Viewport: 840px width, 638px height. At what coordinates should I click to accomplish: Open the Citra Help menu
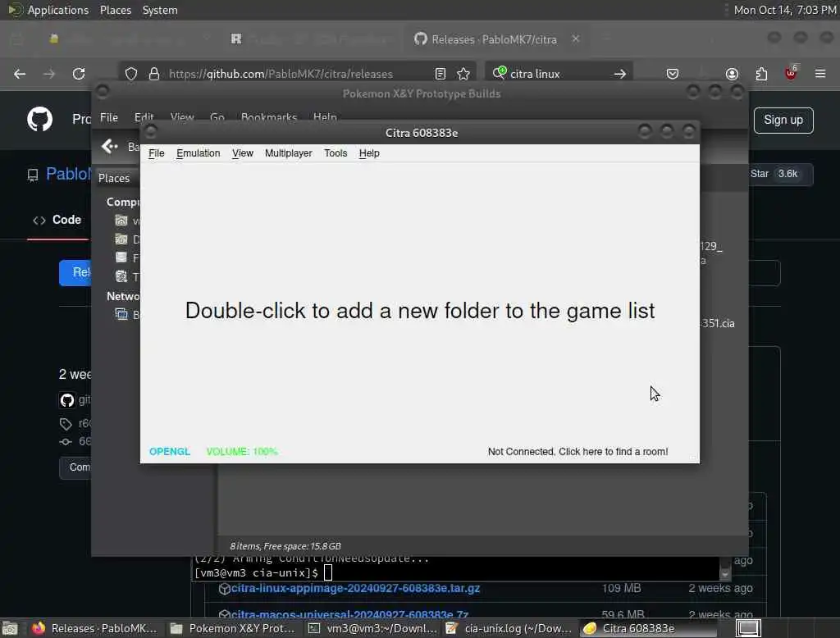[369, 153]
